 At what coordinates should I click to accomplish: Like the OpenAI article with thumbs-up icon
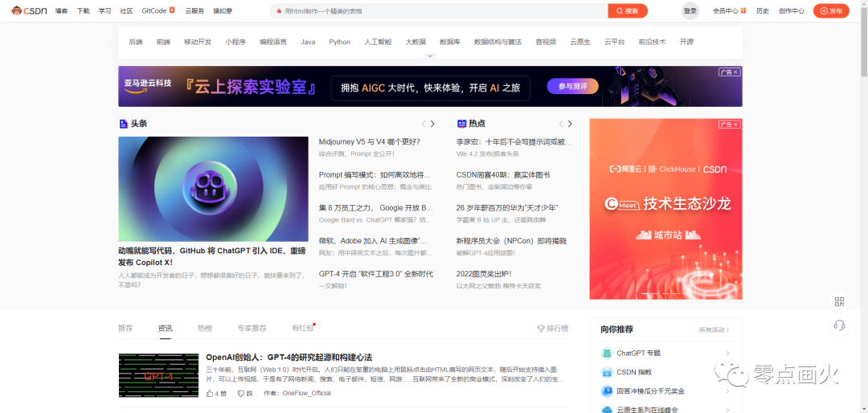tap(211, 394)
